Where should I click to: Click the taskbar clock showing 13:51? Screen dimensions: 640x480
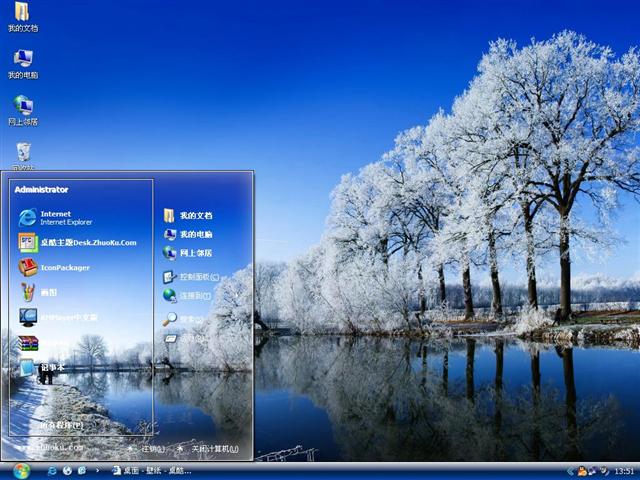point(624,471)
